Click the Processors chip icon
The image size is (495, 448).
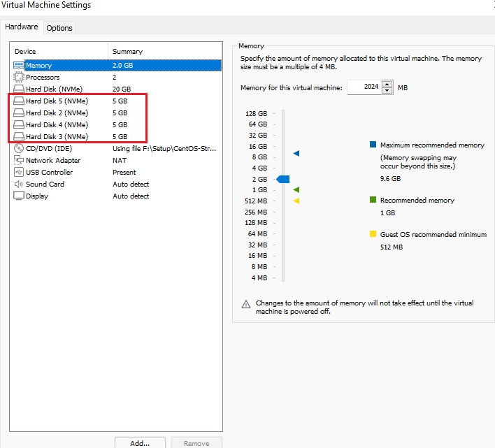click(x=19, y=78)
